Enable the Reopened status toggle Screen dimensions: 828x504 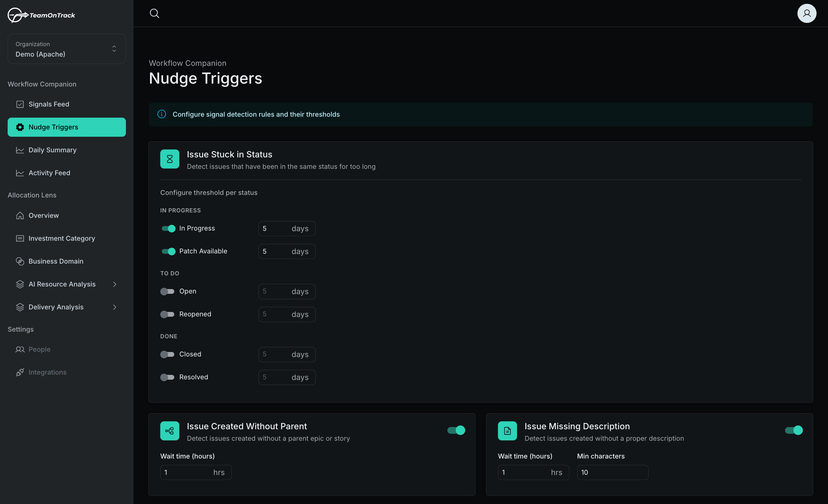(x=167, y=314)
